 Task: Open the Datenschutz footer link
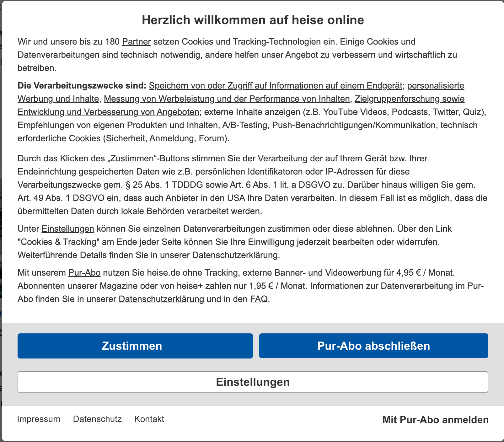97,419
